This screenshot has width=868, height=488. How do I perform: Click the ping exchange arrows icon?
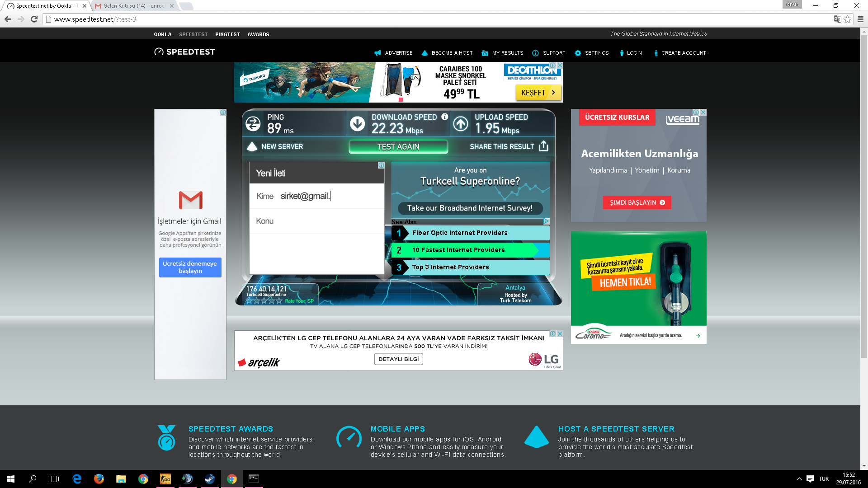point(253,123)
